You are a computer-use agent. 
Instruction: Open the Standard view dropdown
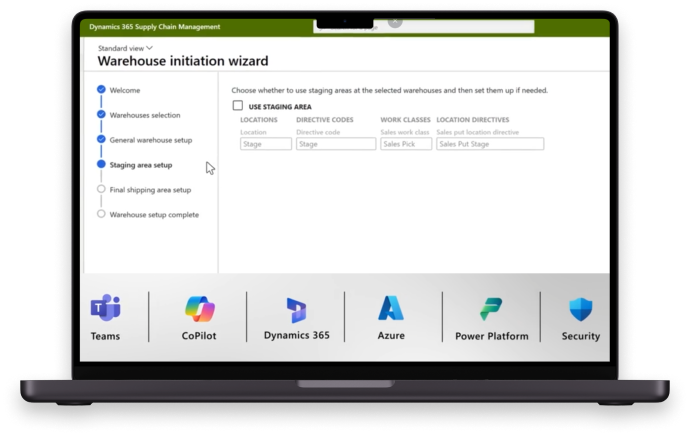[125, 48]
